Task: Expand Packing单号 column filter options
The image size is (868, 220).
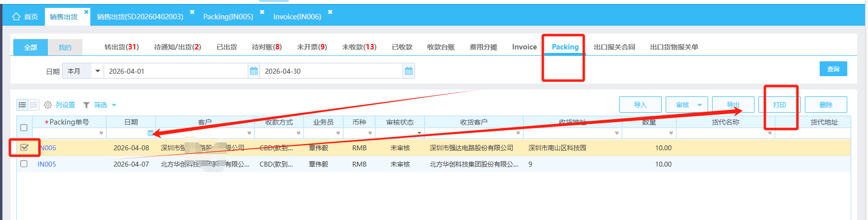Action: coord(101,133)
